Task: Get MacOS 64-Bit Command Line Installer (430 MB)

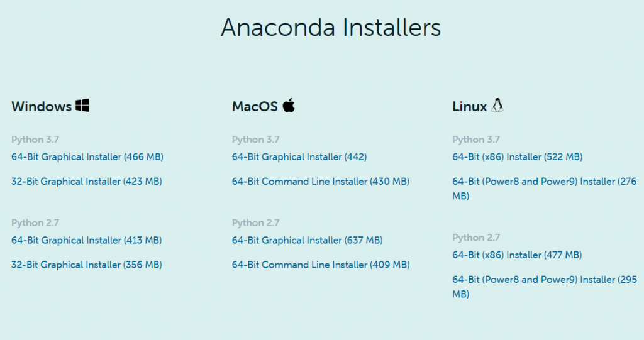Action: click(321, 182)
